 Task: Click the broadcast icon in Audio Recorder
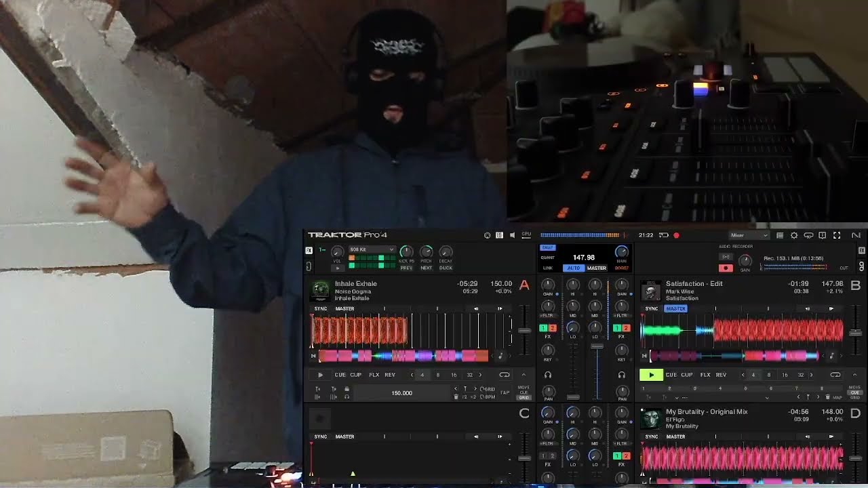coord(726,256)
